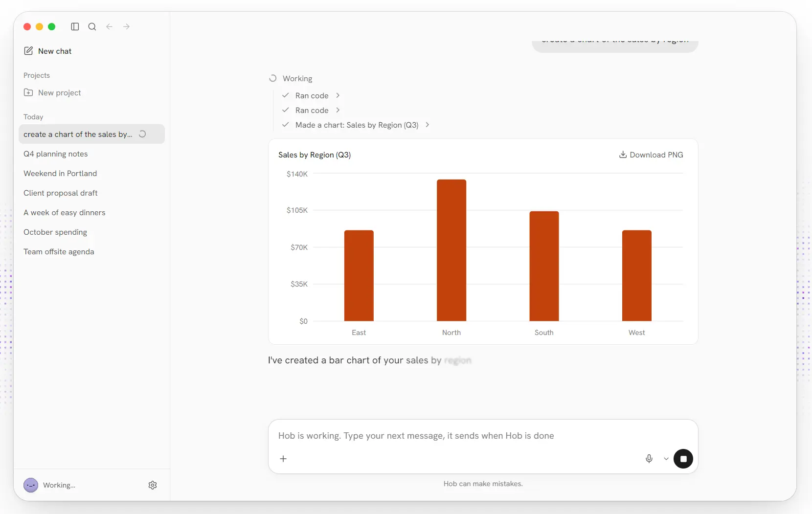Click the download icon beside Download PNG
The height and width of the screenshot is (514, 812).
623,155
